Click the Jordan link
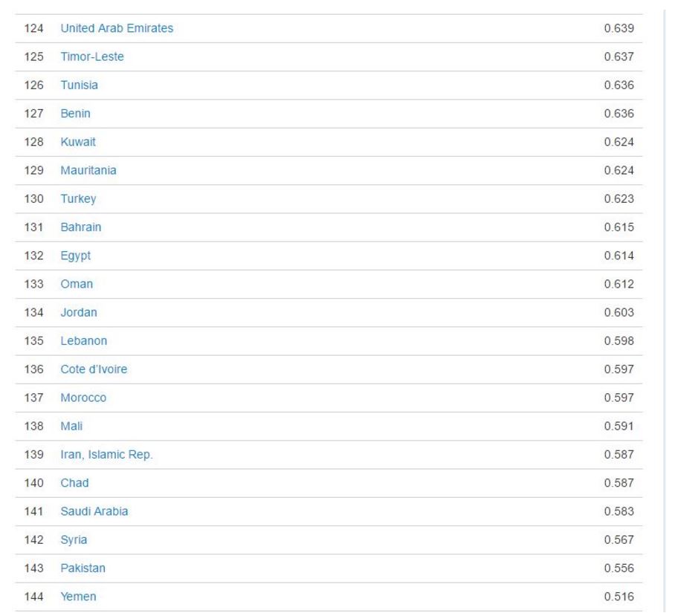This screenshot has height=616, width=678. (79, 313)
